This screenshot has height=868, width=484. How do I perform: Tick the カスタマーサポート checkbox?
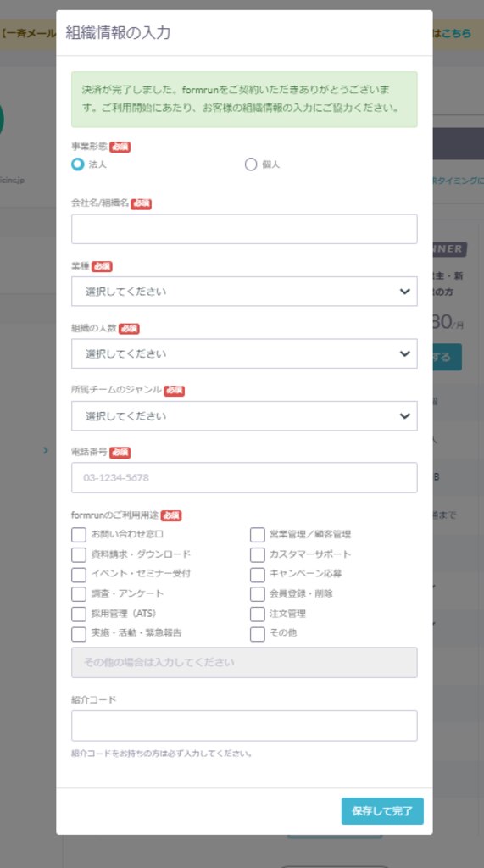(x=257, y=554)
